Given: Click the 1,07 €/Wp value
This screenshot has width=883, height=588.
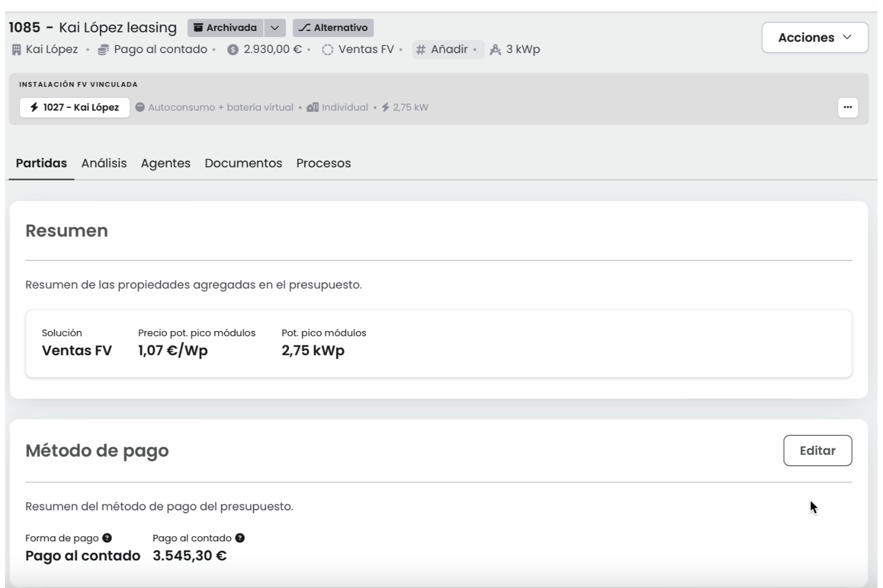Looking at the screenshot, I should pos(173,351).
